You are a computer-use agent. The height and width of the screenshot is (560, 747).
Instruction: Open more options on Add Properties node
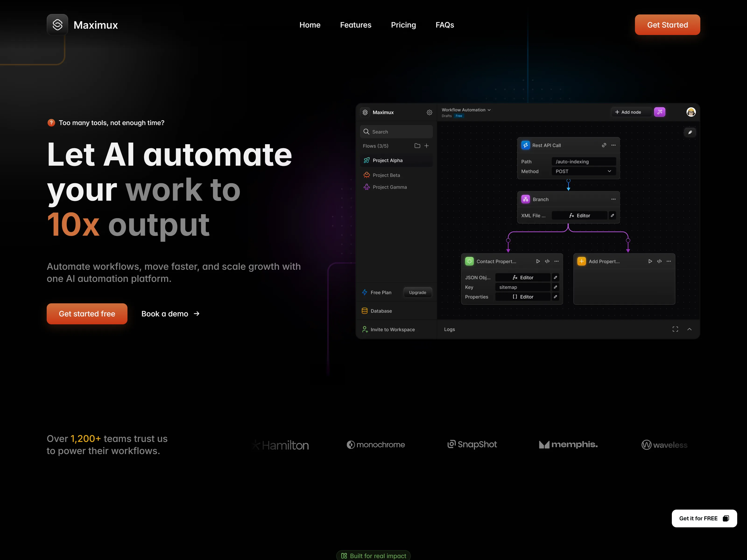[669, 261]
